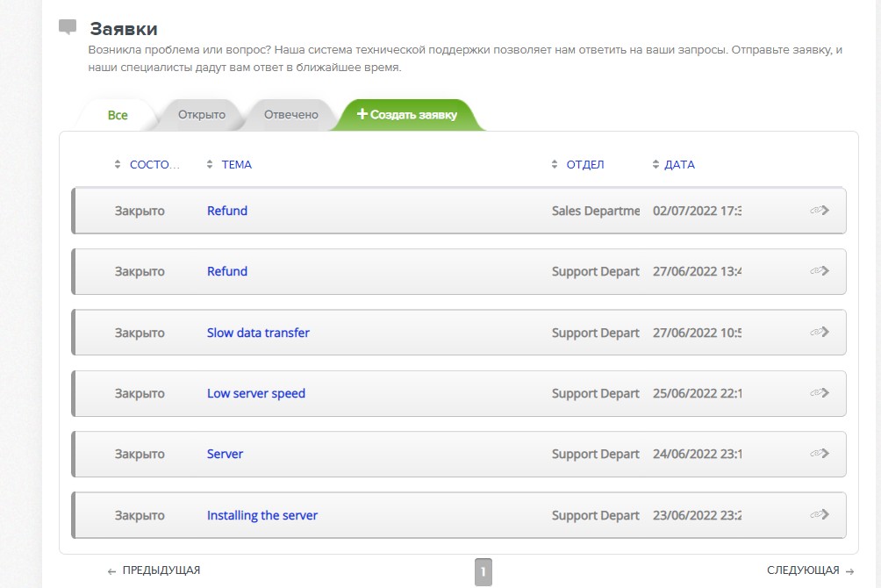The width and height of the screenshot is (881, 588).
Task: Open the arrow icon for Sales Department Refund ticket
Action: [x=820, y=211]
